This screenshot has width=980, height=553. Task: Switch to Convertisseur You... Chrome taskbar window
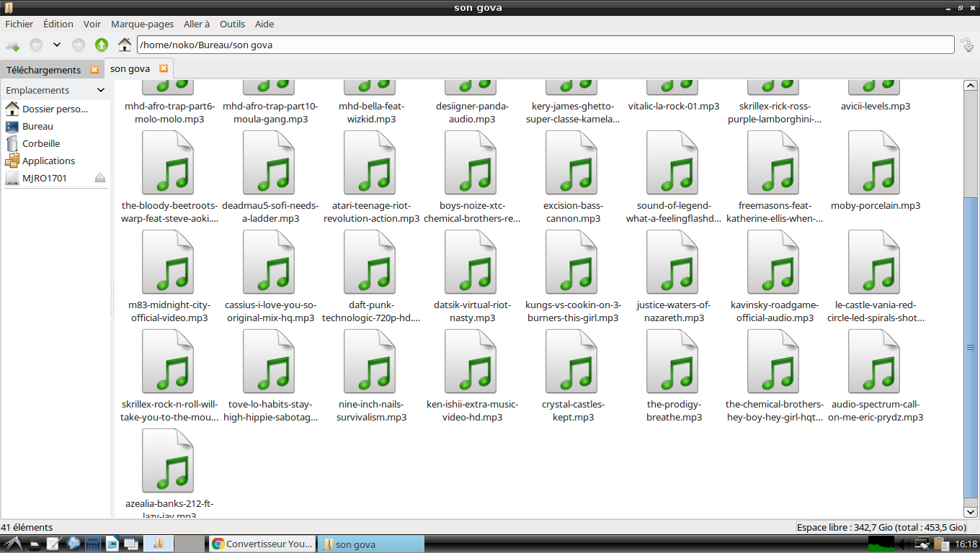click(262, 544)
